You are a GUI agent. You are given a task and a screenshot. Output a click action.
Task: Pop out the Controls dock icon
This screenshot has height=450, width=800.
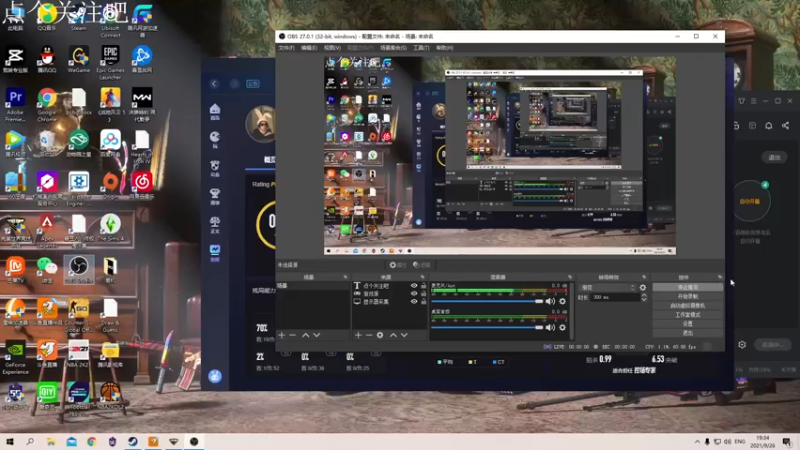point(719,277)
